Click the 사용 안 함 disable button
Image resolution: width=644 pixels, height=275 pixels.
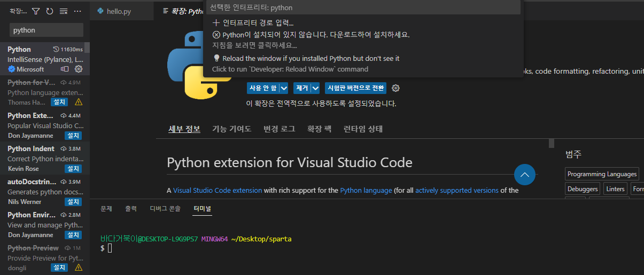pos(263,88)
